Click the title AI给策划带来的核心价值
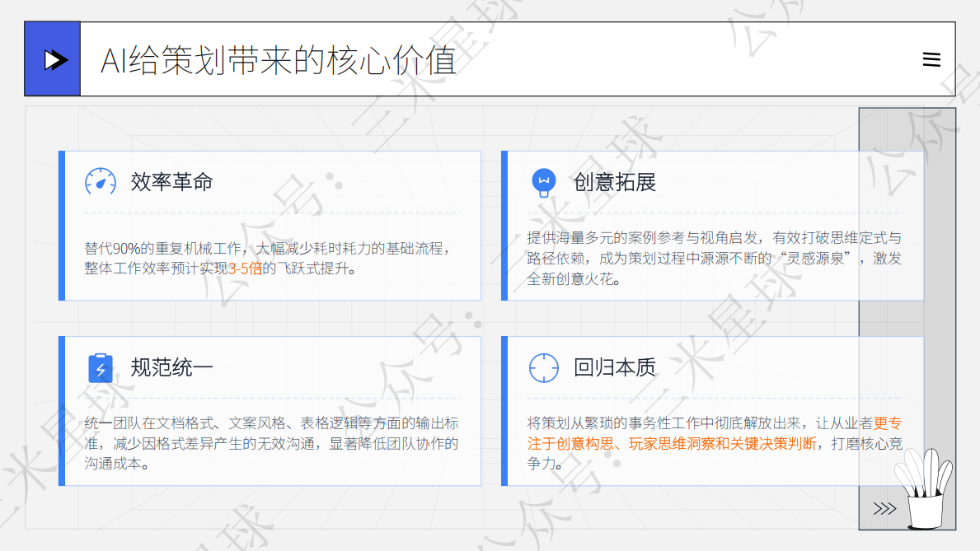The height and width of the screenshot is (551, 980). click(279, 61)
